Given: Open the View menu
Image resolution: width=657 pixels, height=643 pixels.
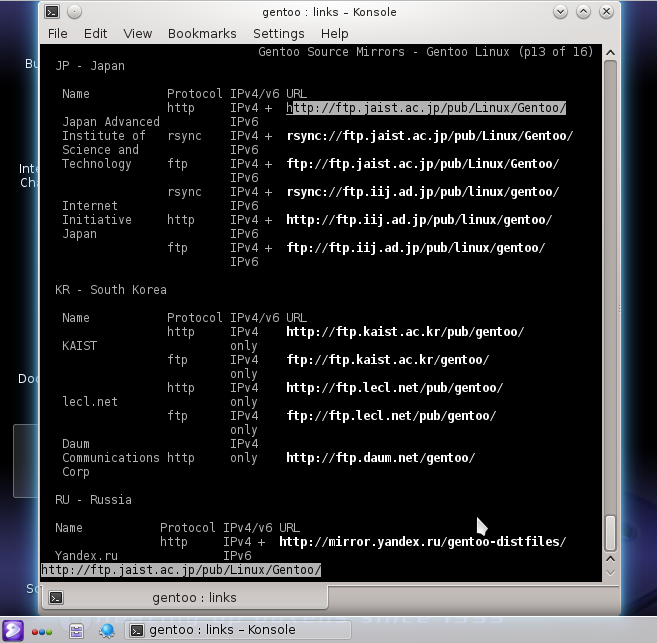Looking at the screenshot, I should click(x=137, y=34).
